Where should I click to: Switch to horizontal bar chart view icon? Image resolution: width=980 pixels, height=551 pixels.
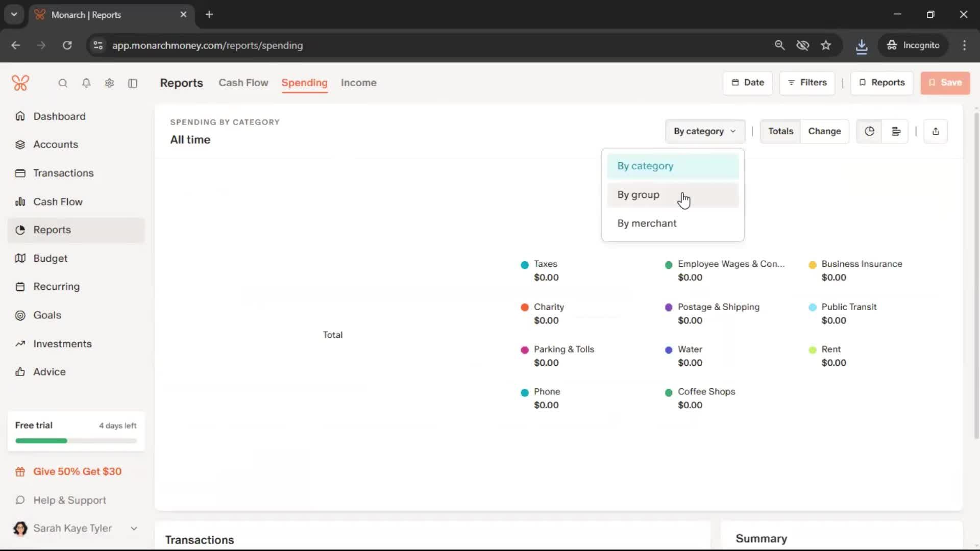[x=895, y=131]
